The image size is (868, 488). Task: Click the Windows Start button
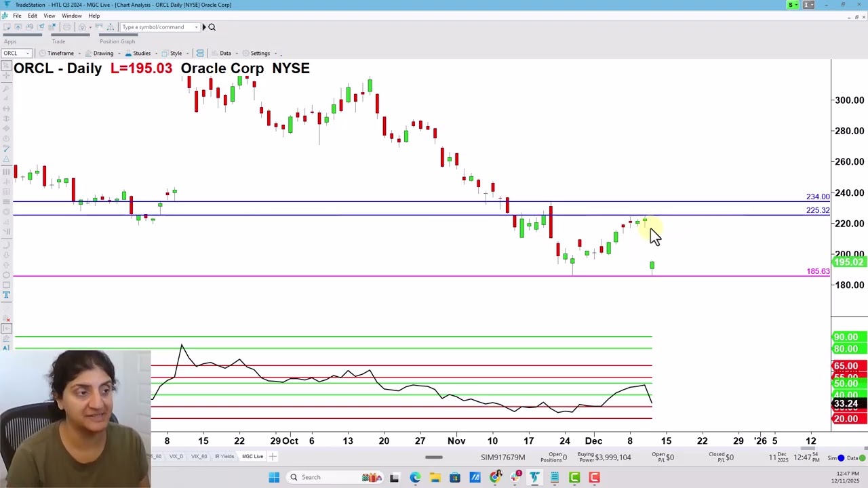274,477
